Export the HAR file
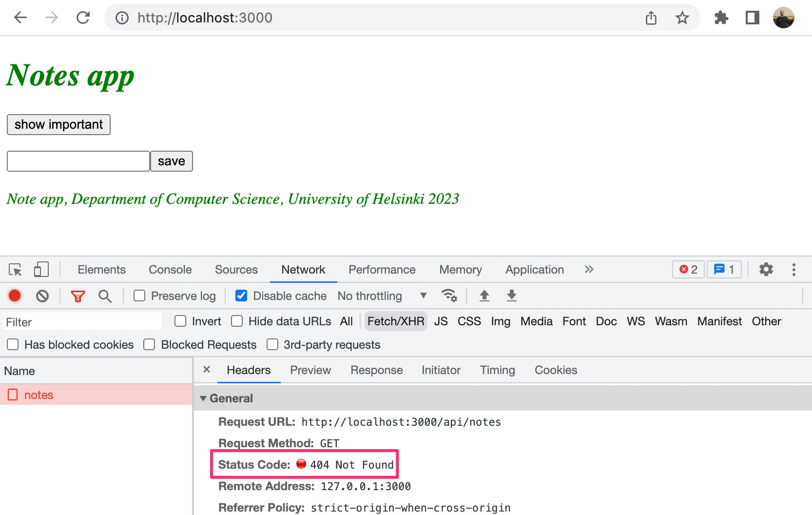Viewport: 812px width, 515px height. pyautogui.click(x=512, y=296)
